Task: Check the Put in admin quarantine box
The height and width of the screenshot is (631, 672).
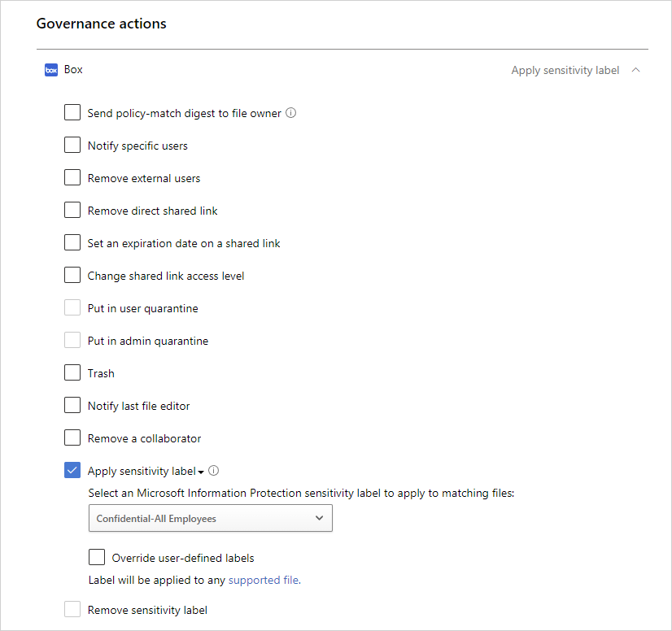Action: [x=72, y=341]
